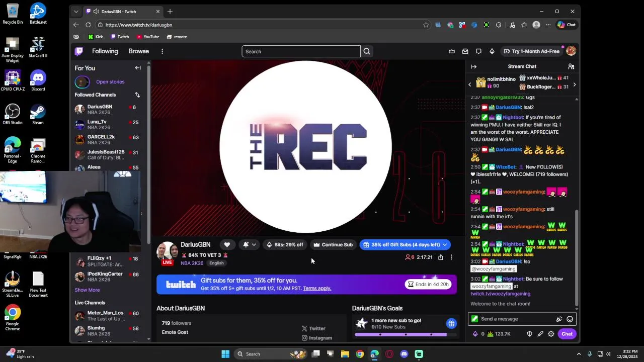Open the browser tab list chevron
The width and height of the screenshot is (644, 362).
[76, 12]
